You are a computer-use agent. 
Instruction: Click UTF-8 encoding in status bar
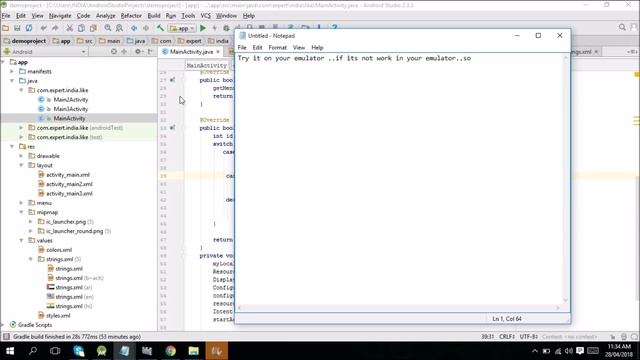pyautogui.click(x=529, y=337)
